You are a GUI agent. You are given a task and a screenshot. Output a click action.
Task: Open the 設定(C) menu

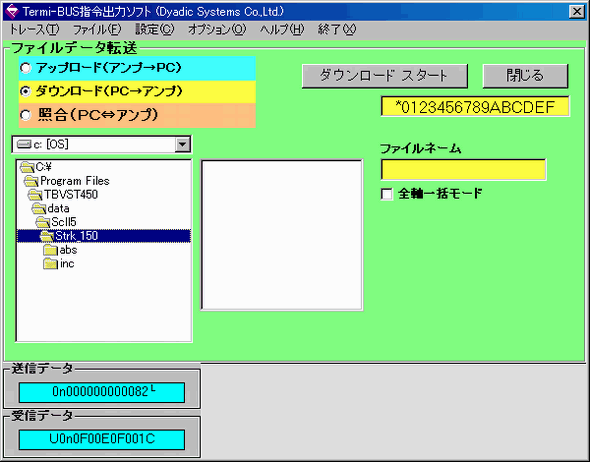(x=154, y=29)
